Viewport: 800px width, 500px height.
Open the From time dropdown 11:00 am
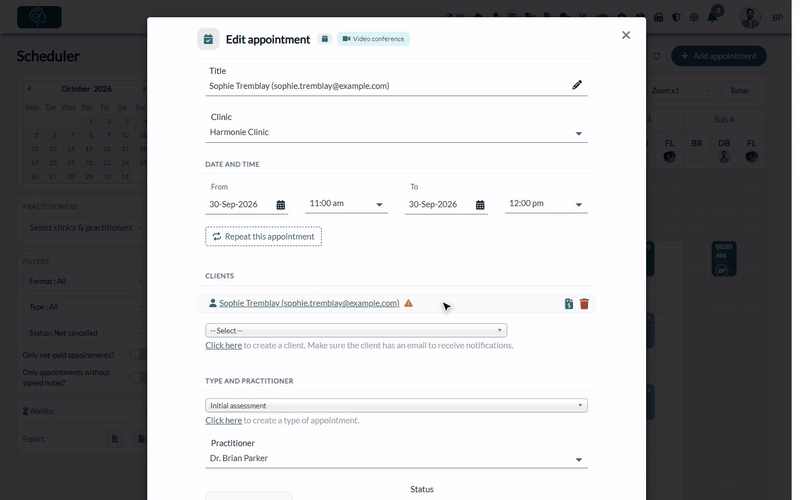point(346,204)
